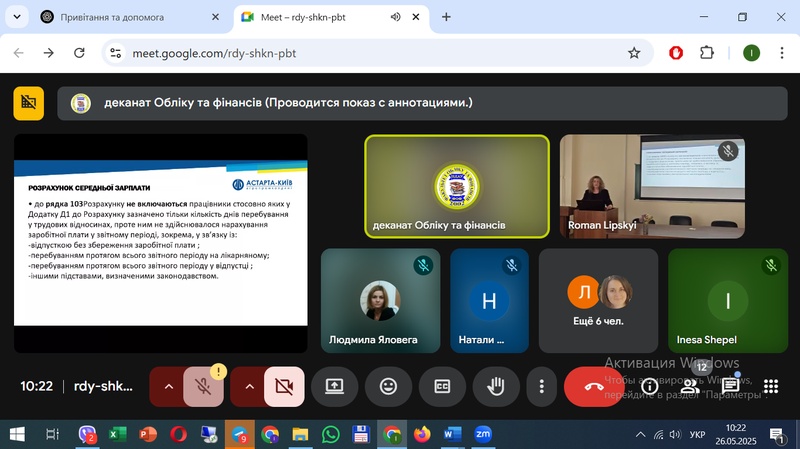800x449 pixels.
Task: Open Excel from the Windows taskbar
Action: pos(116,434)
